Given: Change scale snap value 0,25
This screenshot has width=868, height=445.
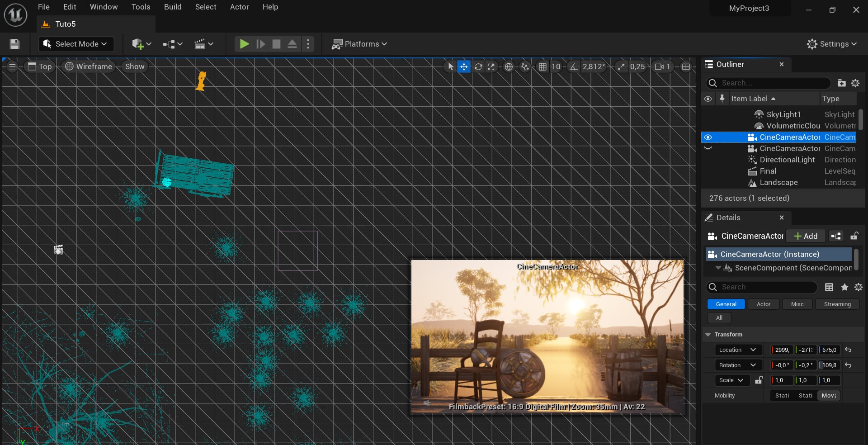Looking at the screenshot, I should coord(637,66).
